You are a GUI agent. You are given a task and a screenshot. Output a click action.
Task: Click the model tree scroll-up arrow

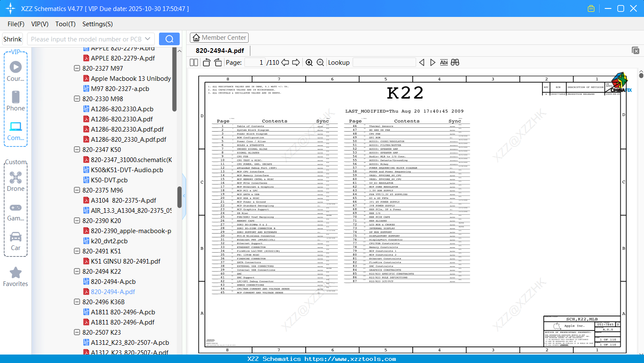(x=179, y=51)
